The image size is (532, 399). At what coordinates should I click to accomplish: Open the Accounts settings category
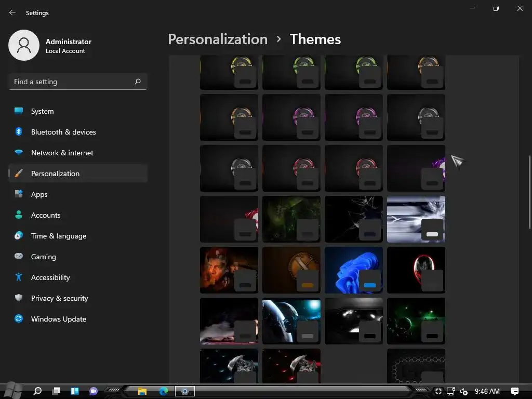(x=78, y=215)
